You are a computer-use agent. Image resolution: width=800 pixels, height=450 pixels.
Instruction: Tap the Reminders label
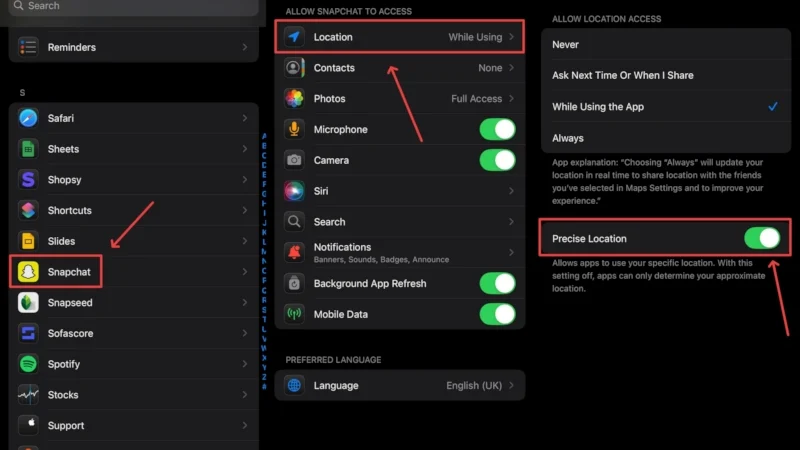71,47
